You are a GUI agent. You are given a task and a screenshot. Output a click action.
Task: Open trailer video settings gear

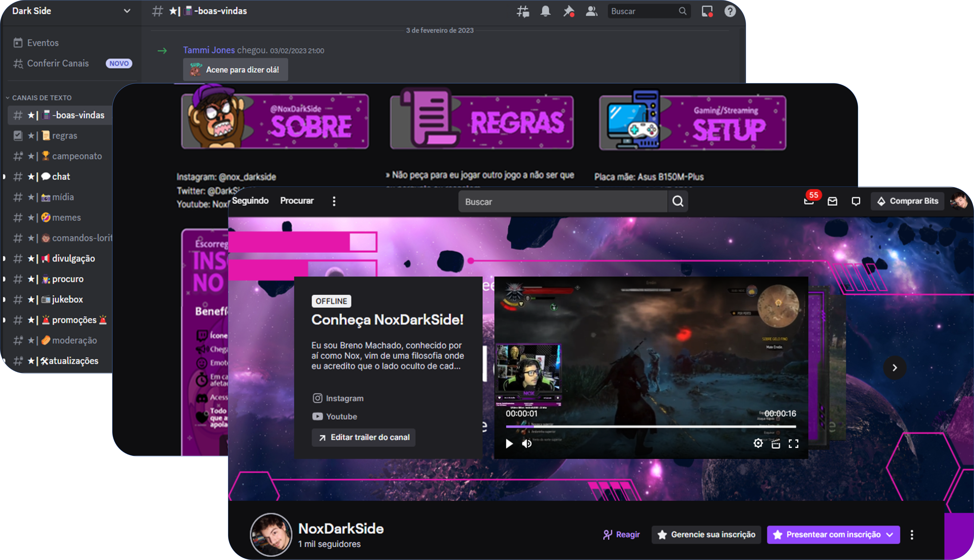point(758,443)
